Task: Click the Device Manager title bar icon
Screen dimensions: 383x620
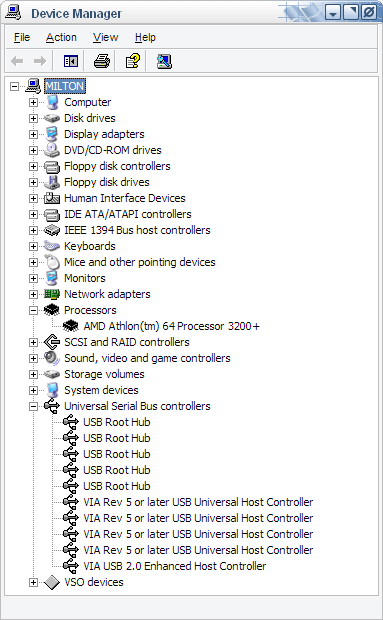Action: pyautogui.click(x=13, y=13)
